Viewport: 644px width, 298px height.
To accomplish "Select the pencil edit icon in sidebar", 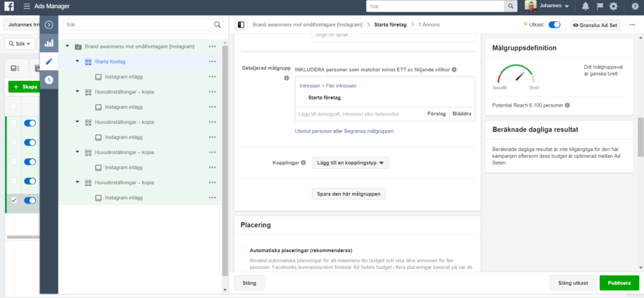I will [48, 62].
